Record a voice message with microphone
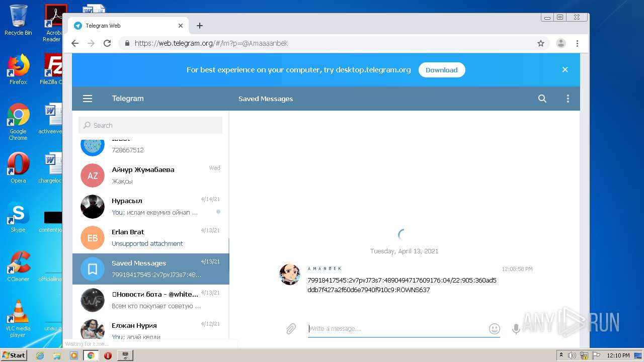644x362 pixels. (x=516, y=329)
